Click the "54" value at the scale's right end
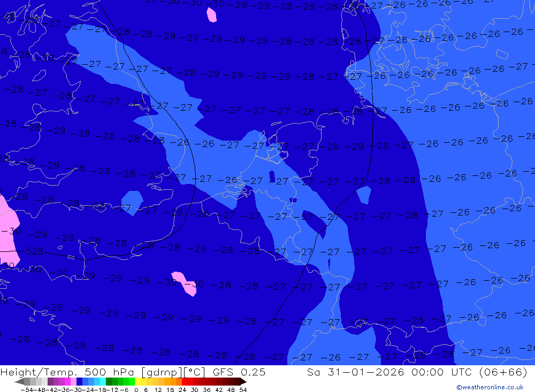This screenshot has width=535, height=392. click(x=243, y=390)
